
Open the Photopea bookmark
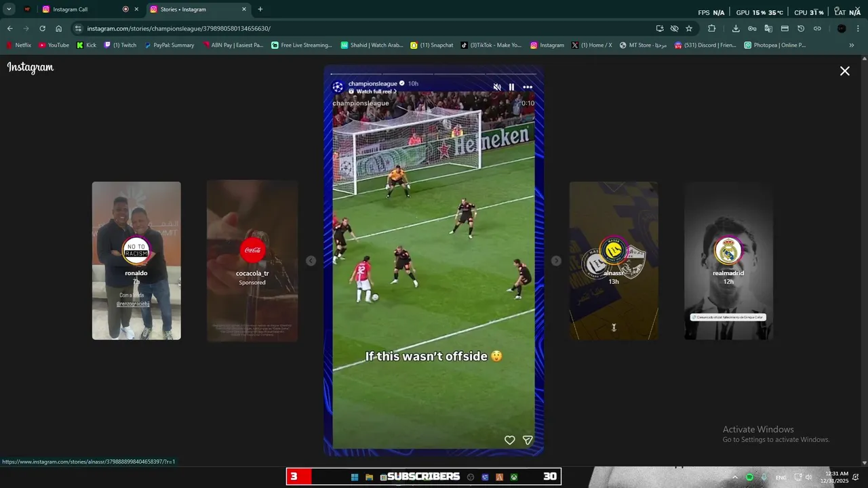[775, 45]
